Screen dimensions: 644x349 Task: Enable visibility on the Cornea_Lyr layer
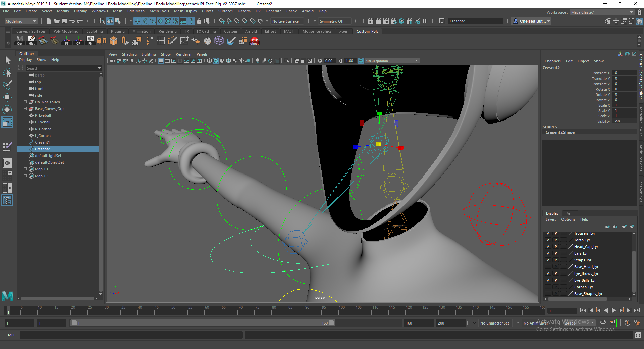point(548,287)
